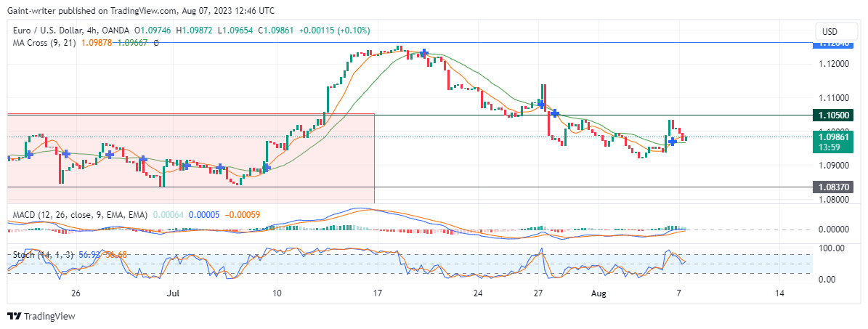Select the pink shaded range rectangle
This screenshot has width=868, height=329.
191,158
